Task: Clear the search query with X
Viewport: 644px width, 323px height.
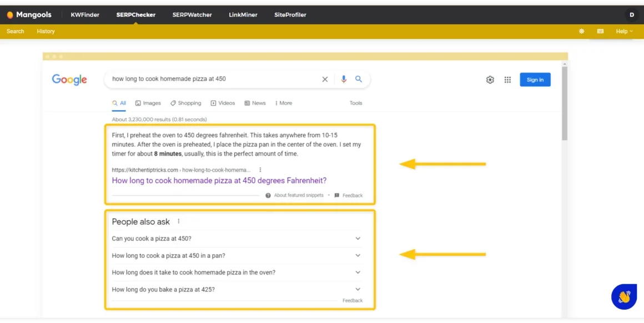Action: [x=325, y=79]
